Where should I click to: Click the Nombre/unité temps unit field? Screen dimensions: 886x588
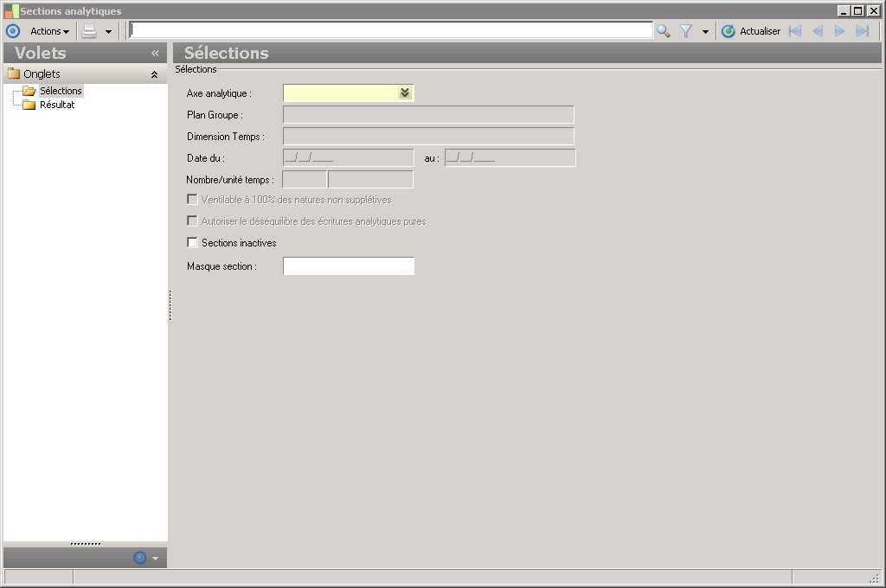[x=370, y=179]
